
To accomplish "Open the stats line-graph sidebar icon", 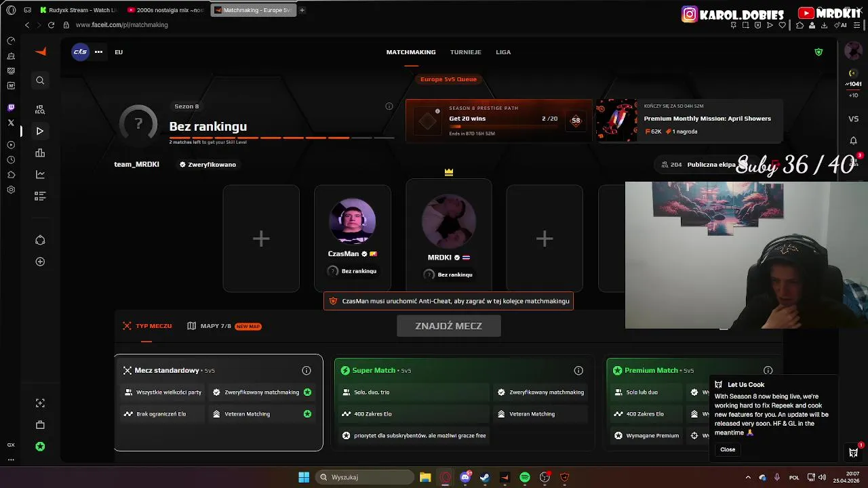I will [x=40, y=174].
